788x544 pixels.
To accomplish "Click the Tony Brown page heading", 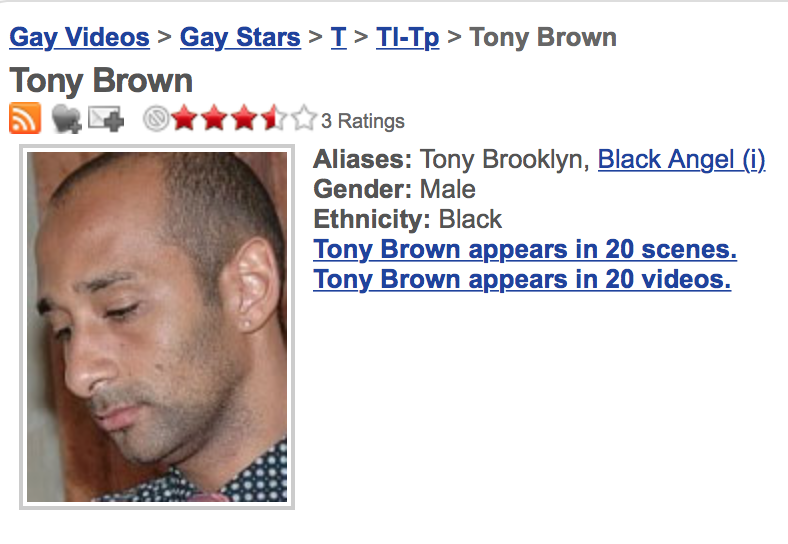I will point(101,80).
